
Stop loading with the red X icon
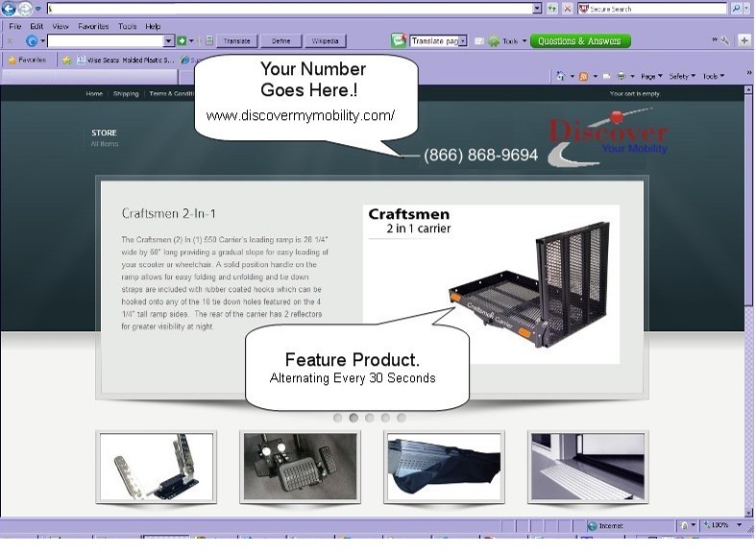(568, 9)
